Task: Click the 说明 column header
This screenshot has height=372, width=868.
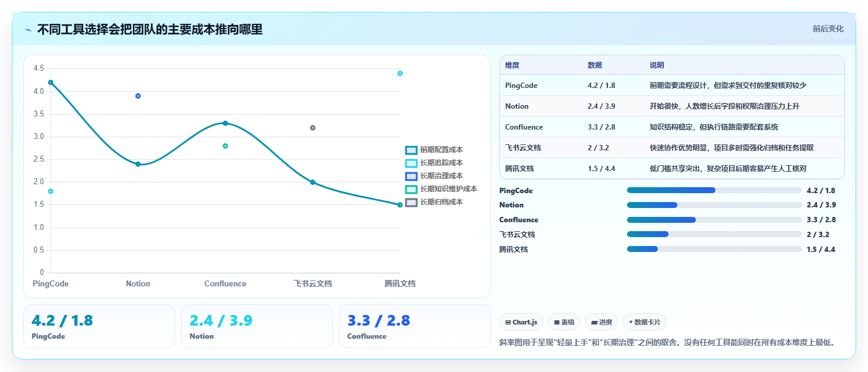Action: pos(657,65)
